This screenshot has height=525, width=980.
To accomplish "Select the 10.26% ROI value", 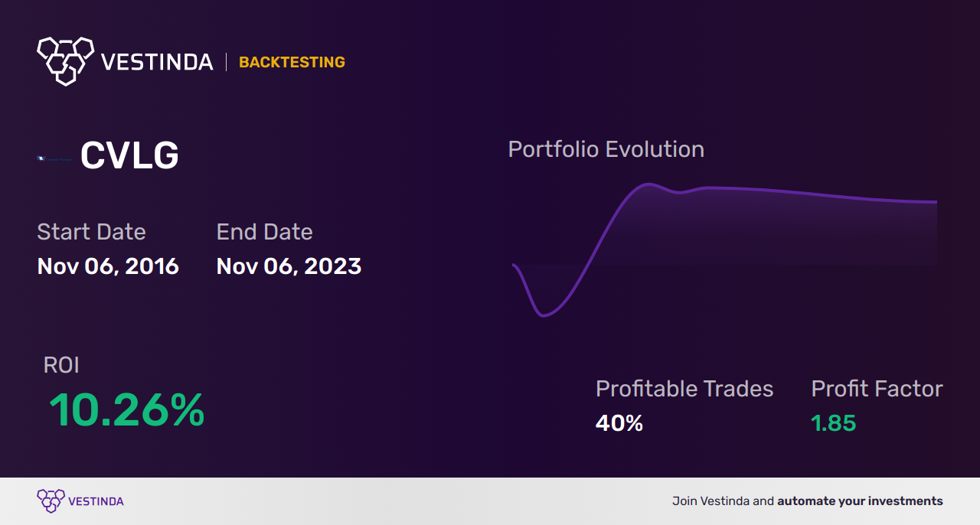I will [127, 410].
